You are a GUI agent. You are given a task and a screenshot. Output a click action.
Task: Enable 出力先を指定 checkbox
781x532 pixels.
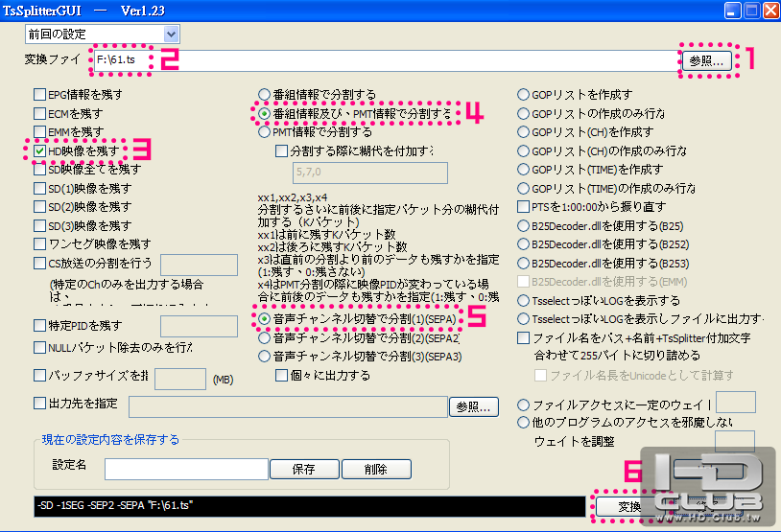40,403
